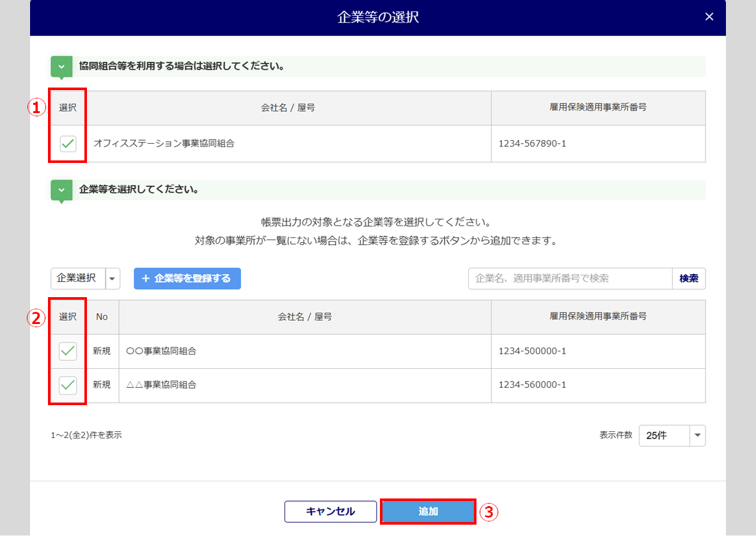Image resolution: width=756 pixels, height=540 pixels.
Task: Focus the 企業名、適用事業所番号で検索 field
Action: point(569,279)
